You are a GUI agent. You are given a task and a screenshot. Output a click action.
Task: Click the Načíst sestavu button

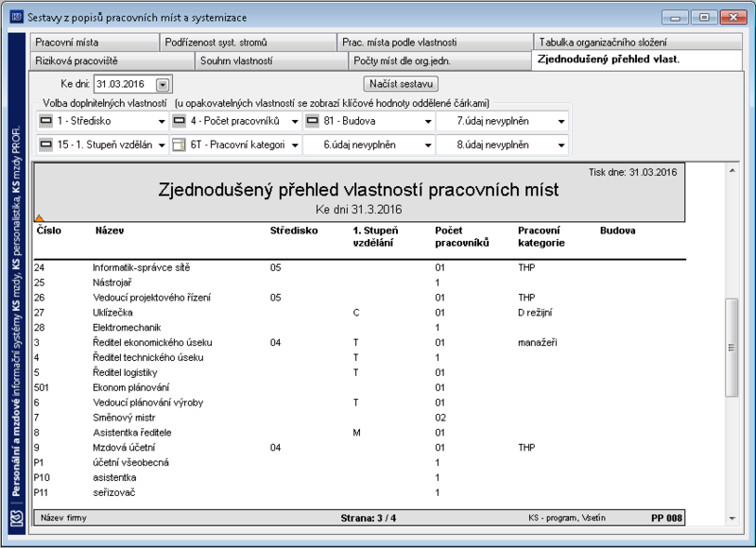point(401,84)
